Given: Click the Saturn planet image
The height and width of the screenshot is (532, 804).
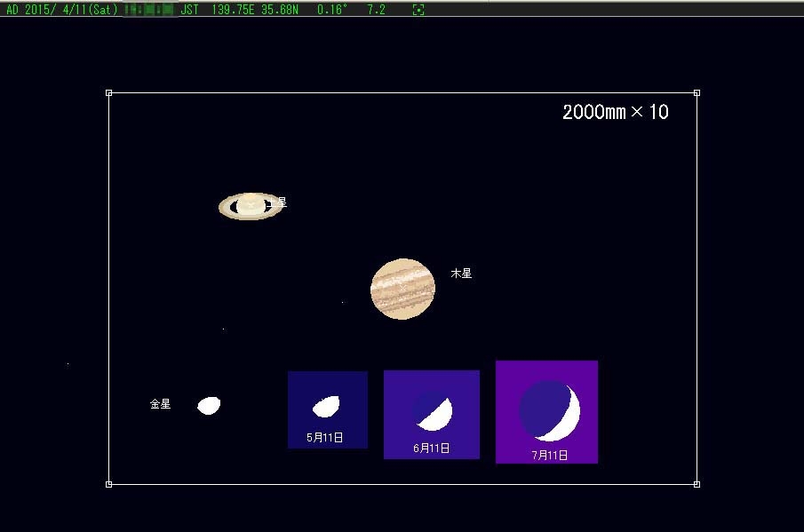Looking at the screenshot, I should (251, 207).
